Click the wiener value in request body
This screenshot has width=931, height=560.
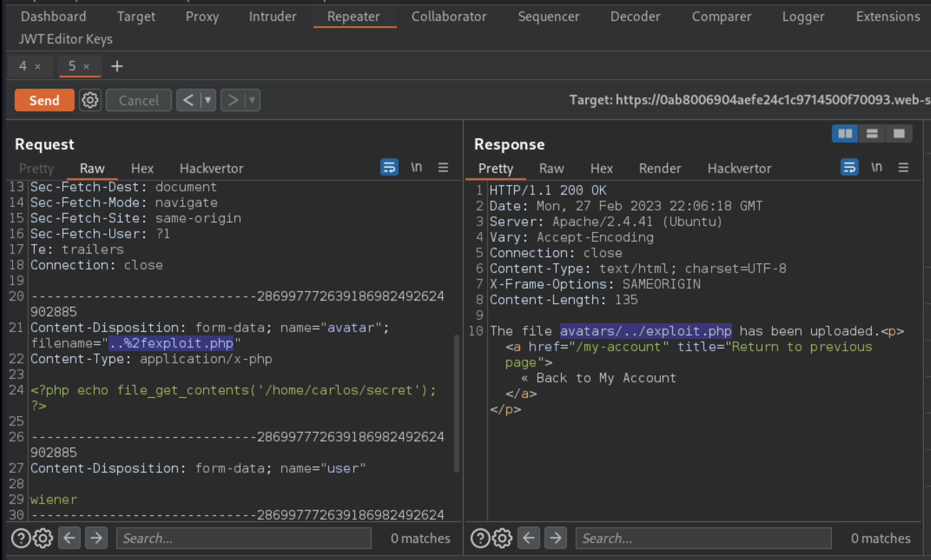[54, 499]
